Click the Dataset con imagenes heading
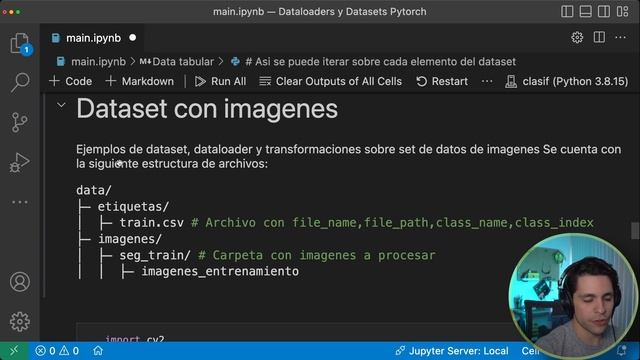Image resolution: width=640 pixels, height=360 pixels. click(x=207, y=109)
